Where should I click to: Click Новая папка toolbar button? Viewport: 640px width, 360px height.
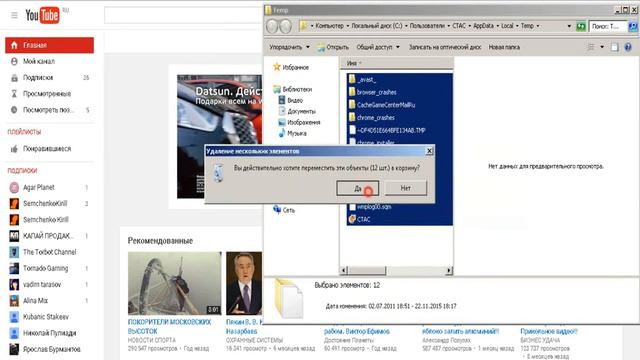(x=504, y=47)
